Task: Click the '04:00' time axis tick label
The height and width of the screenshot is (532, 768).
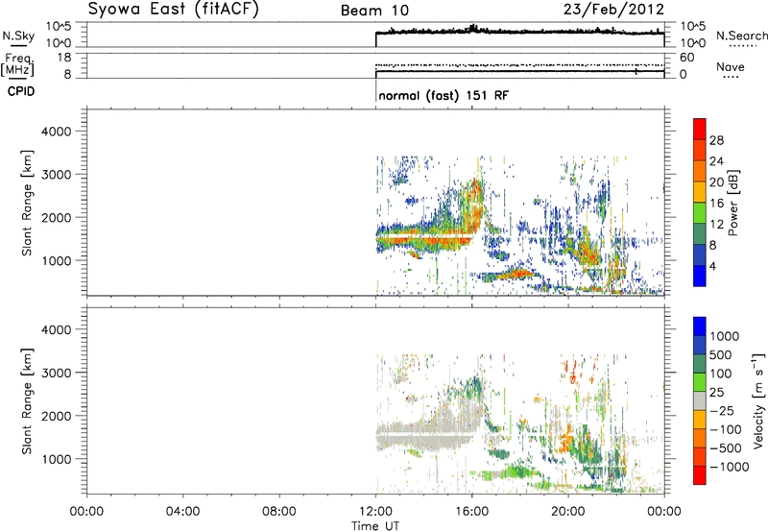Action: 183,512
